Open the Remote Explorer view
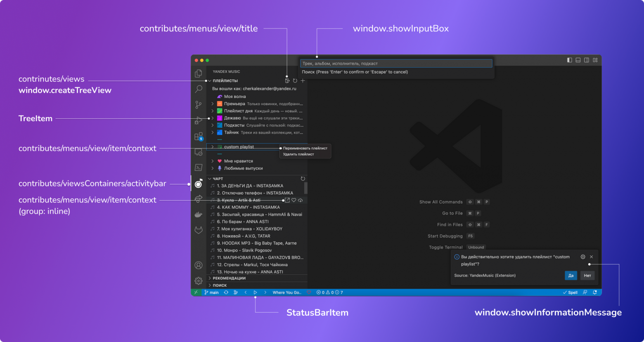Screen dimensions: 644x342 pos(199,152)
